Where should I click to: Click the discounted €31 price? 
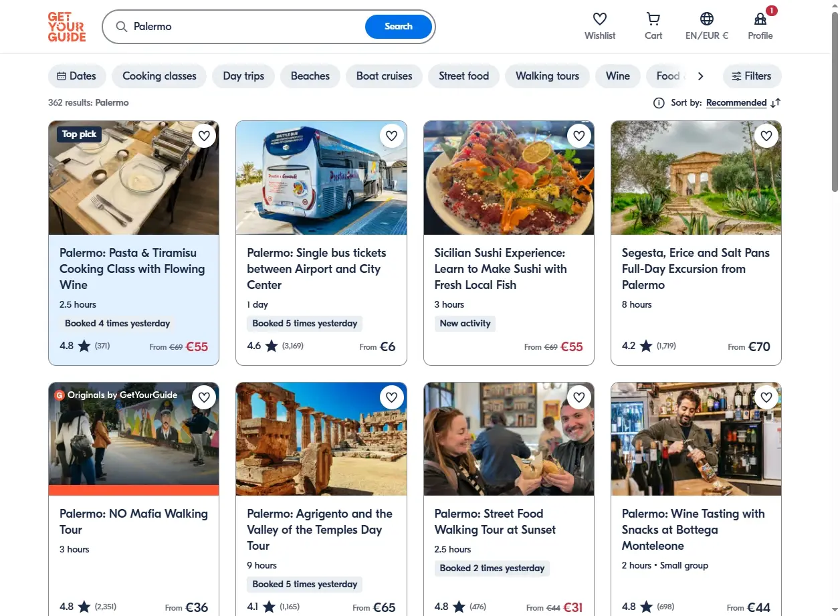tap(573, 607)
